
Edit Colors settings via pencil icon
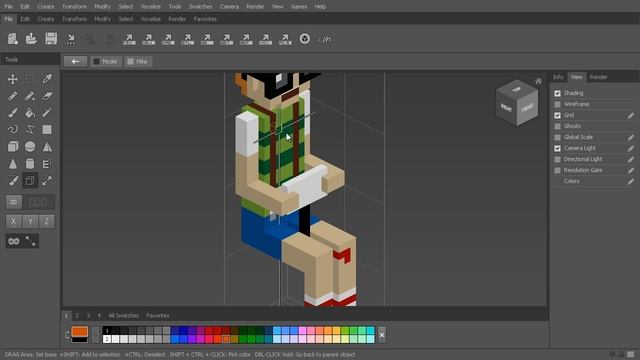coord(631,181)
